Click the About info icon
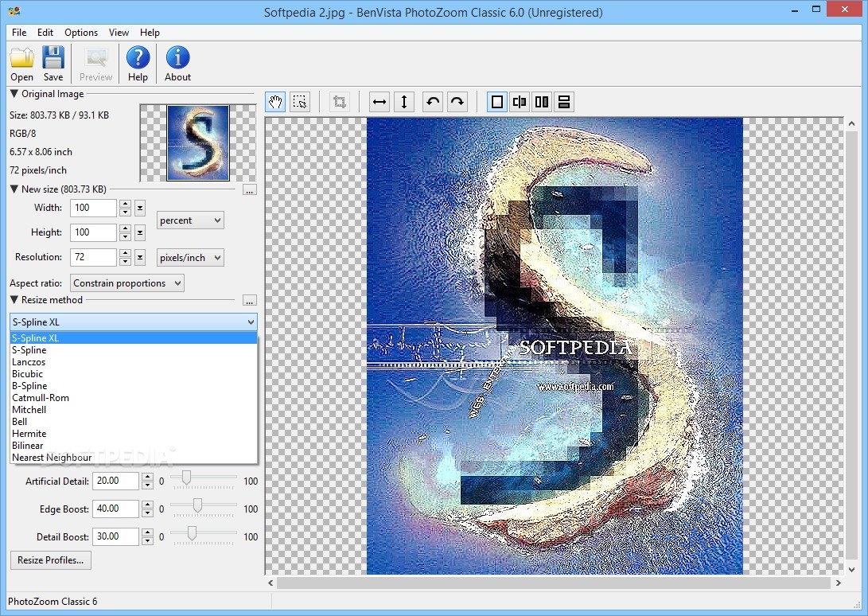Viewport: 868px width, 616px height. point(177,57)
